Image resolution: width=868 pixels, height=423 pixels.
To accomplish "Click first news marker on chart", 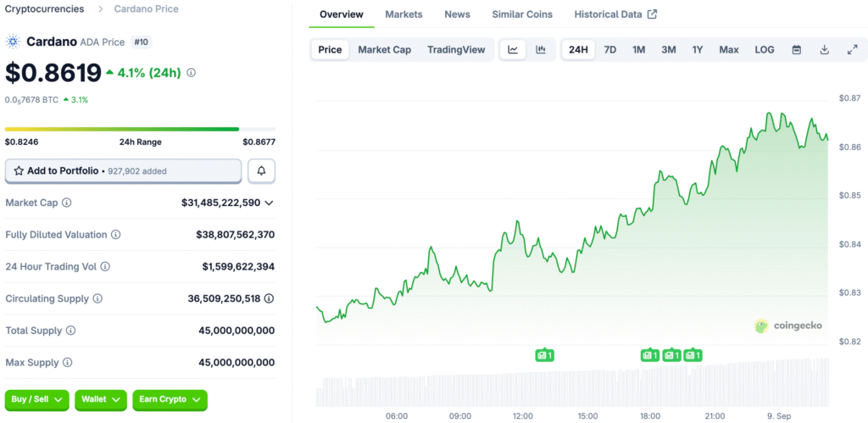I will (x=545, y=355).
